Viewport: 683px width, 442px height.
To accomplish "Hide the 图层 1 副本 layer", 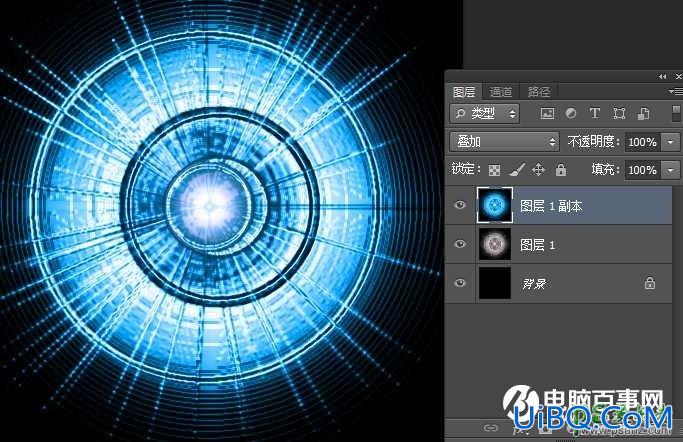I will click(460, 205).
